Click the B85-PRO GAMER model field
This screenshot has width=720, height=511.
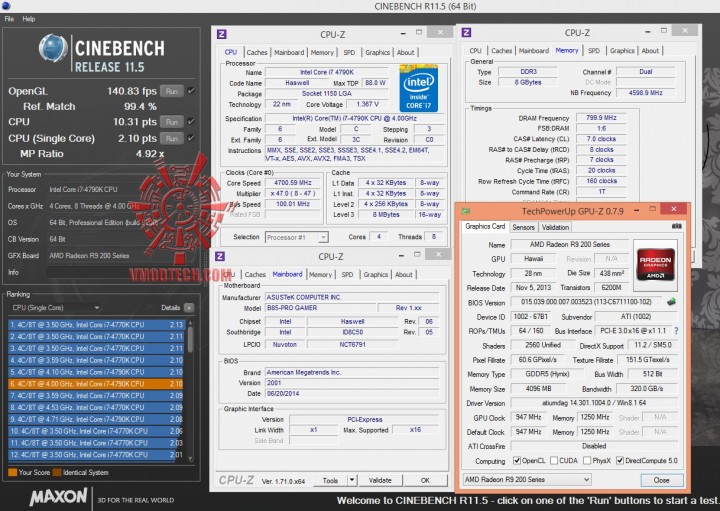coord(320,308)
